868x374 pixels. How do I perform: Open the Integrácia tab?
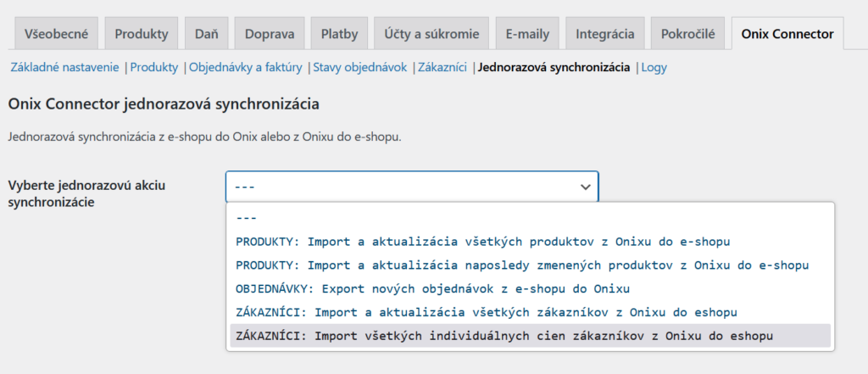(604, 35)
